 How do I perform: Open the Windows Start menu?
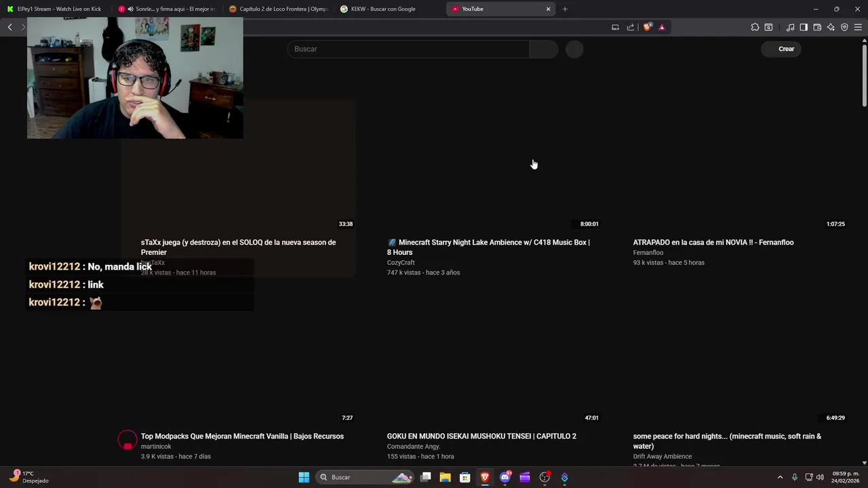point(304,477)
